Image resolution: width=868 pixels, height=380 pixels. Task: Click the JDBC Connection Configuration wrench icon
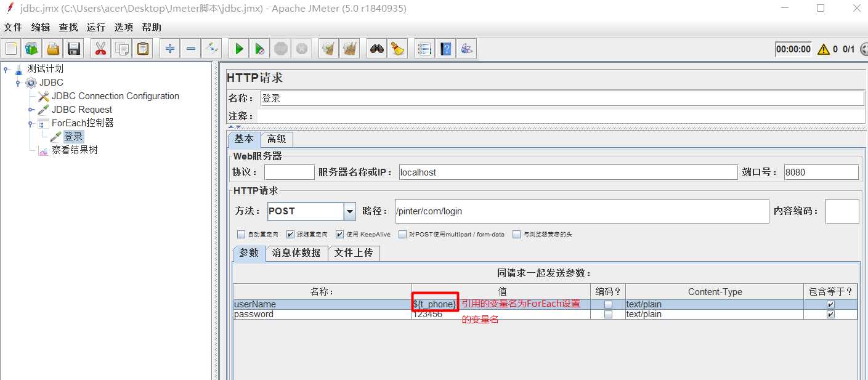point(43,96)
